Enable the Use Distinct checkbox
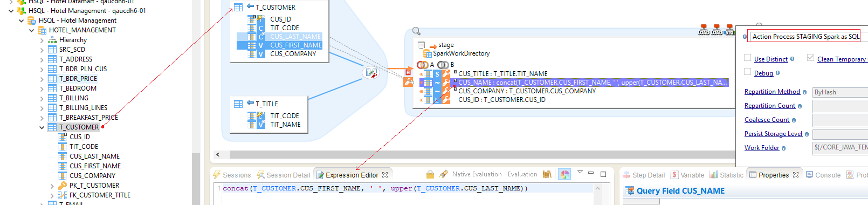 pos(747,58)
